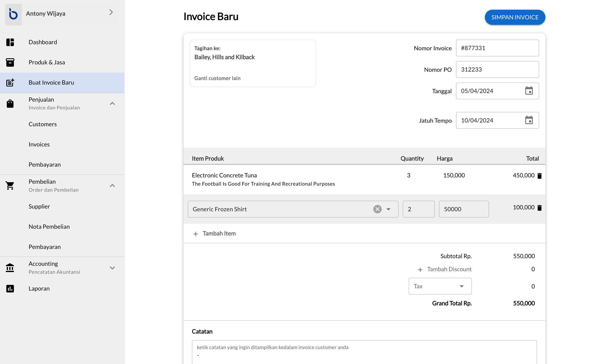Screen dimensions: 601x364
Task: Collapse the Pembelian menu section
Action: (112, 186)
